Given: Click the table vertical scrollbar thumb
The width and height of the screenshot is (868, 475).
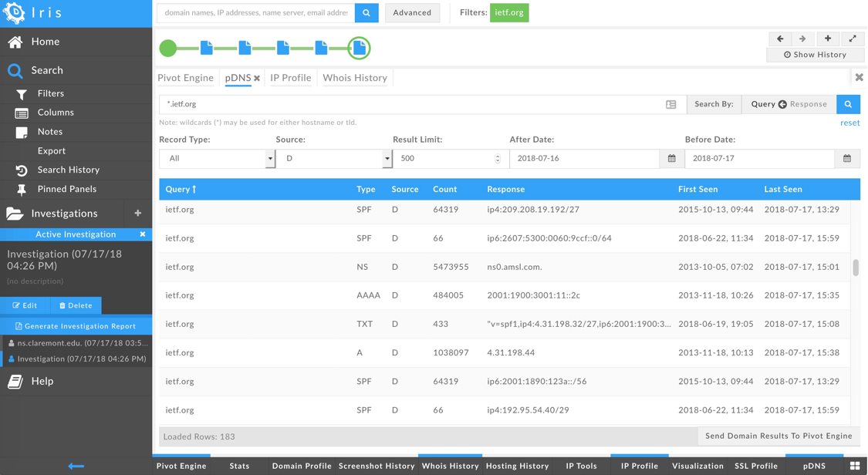Looking at the screenshot, I should [x=855, y=267].
